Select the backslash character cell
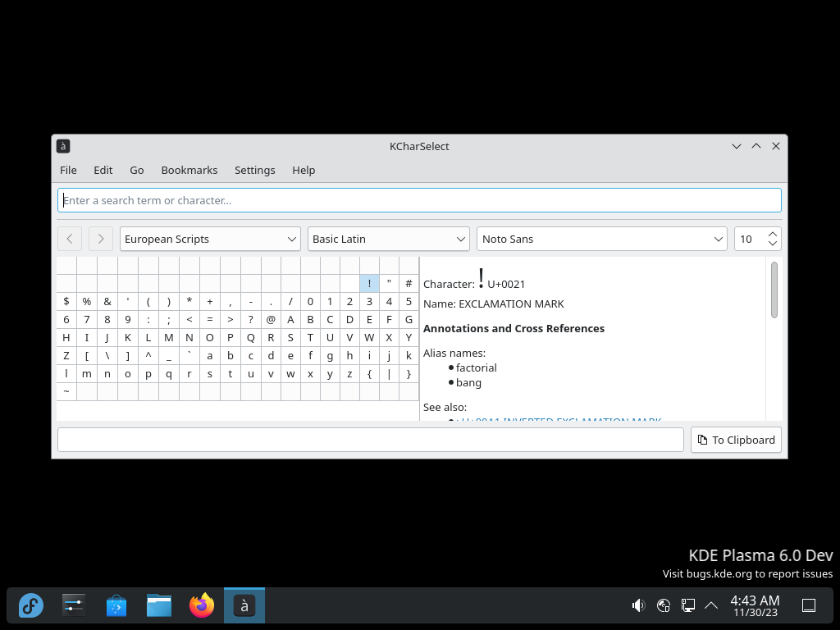The width and height of the screenshot is (840, 630). click(x=107, y=356)
